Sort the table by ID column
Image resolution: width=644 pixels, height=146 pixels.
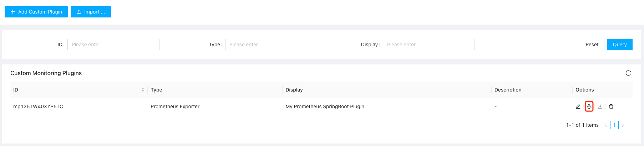tap(143, 90)
